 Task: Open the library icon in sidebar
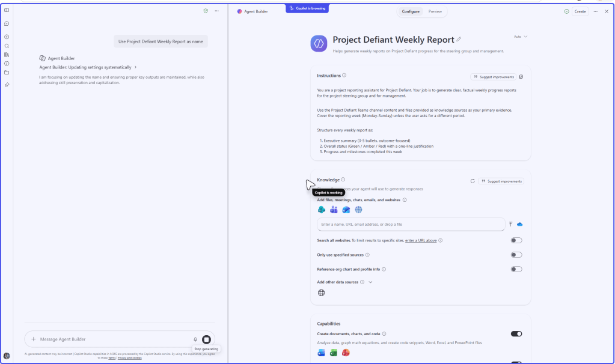coord(7,55)
